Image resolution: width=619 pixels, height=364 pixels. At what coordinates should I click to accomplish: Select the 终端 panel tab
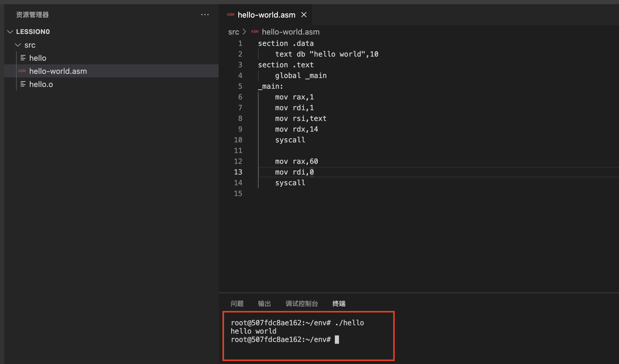coord(339,304)
